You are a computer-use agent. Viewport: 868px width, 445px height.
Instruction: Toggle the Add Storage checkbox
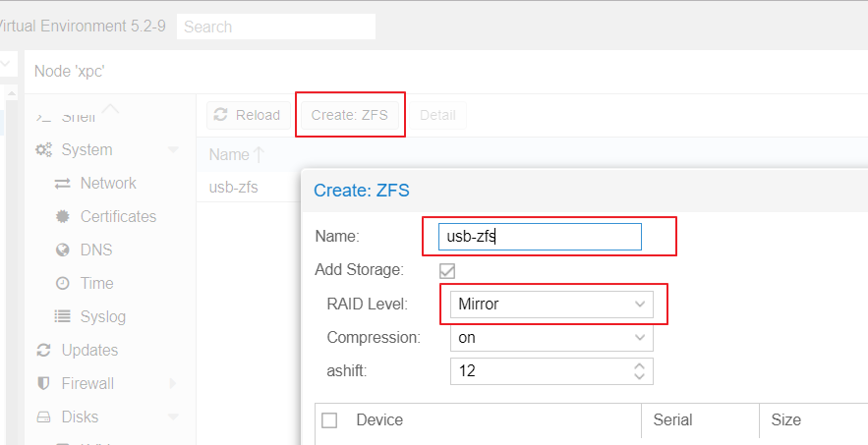tap(447, 271)
